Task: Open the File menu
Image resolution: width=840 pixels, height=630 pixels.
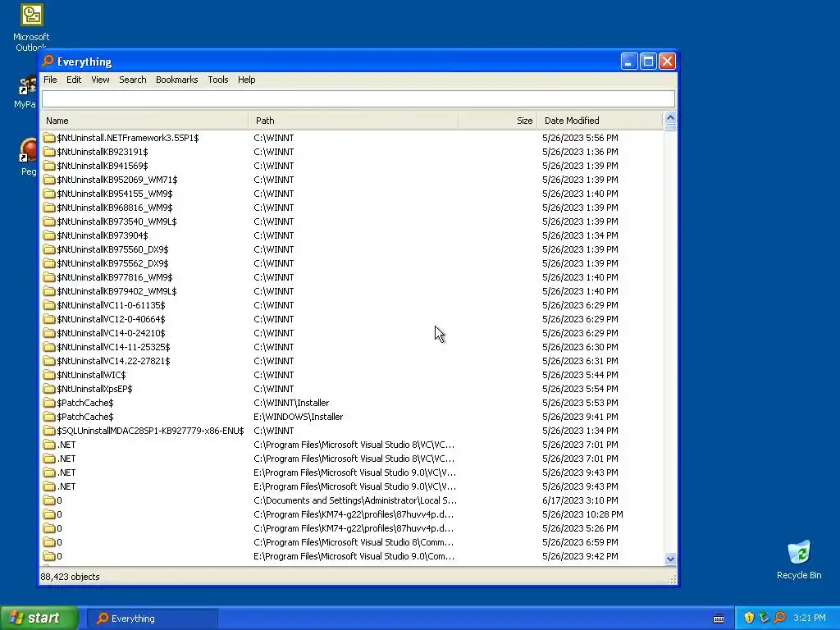Action: point(50,80)
